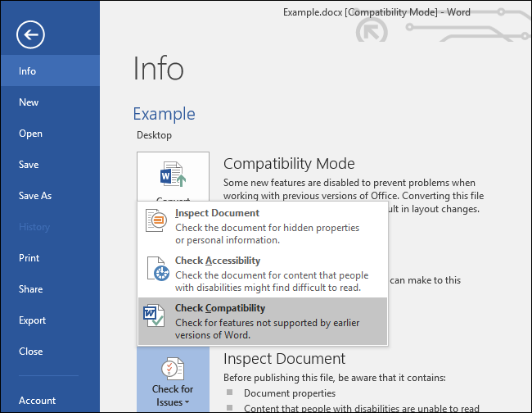Click the back arrow icon

[30, 34]
